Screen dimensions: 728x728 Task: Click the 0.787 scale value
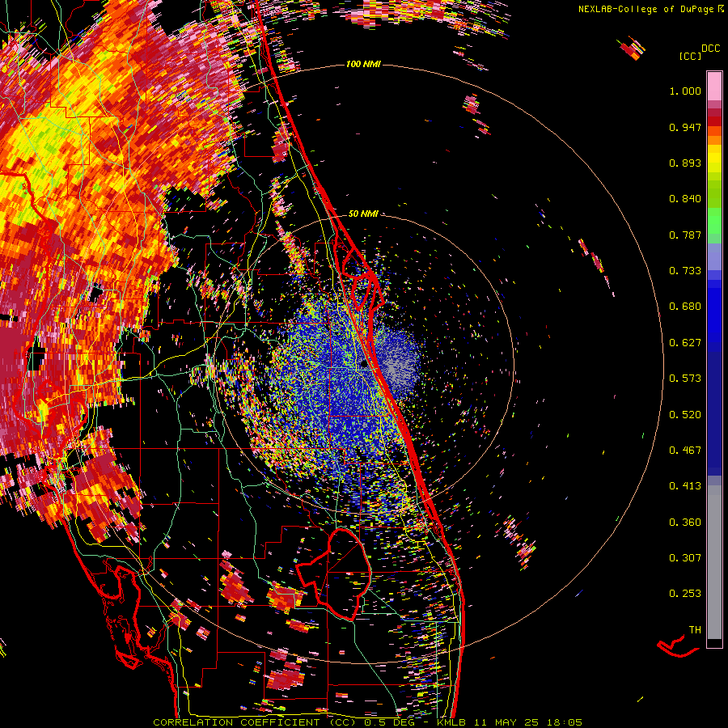click(x=685, y=235)
